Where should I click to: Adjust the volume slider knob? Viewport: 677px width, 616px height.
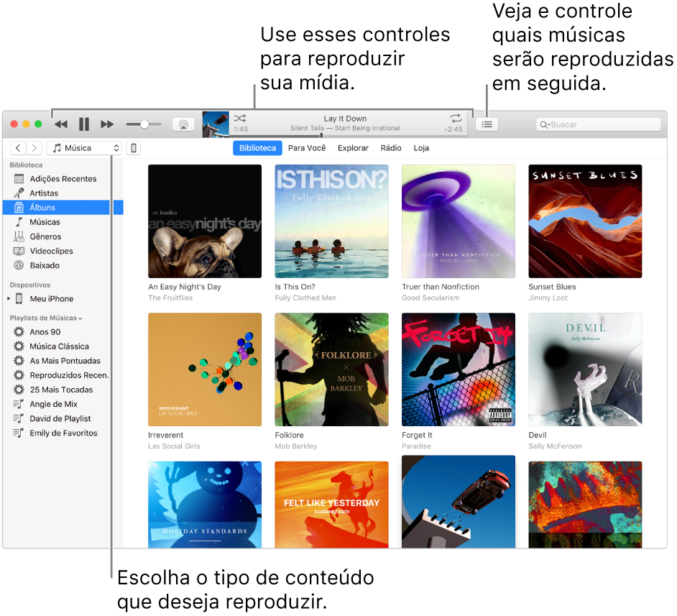click(x=144, y=124)
